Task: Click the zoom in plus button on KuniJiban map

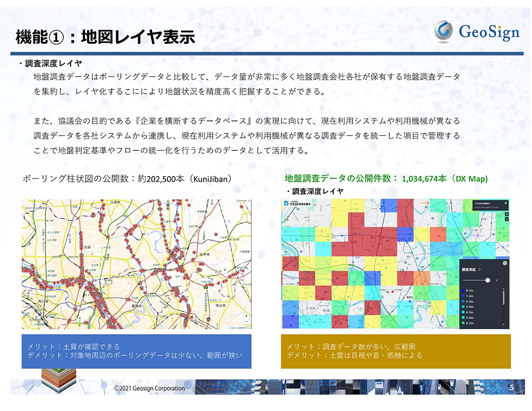Action: pyautogui.click(x=247, y=315)
